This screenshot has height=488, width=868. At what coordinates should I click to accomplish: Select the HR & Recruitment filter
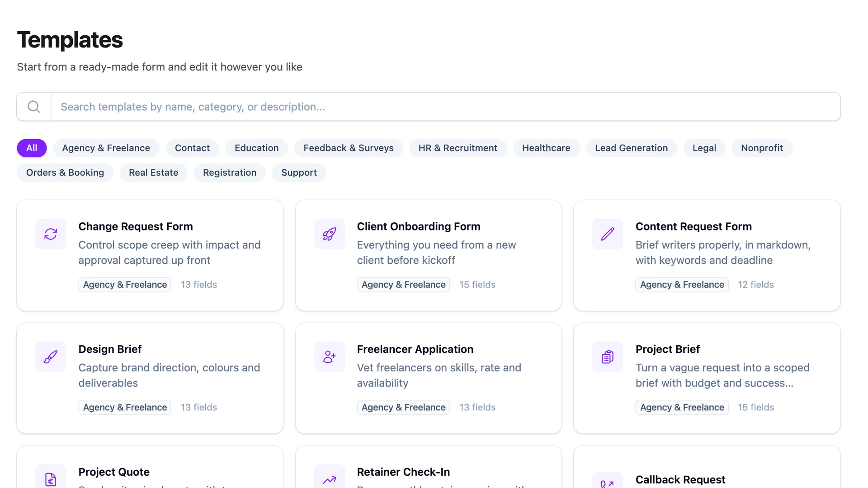coord(458,148)
